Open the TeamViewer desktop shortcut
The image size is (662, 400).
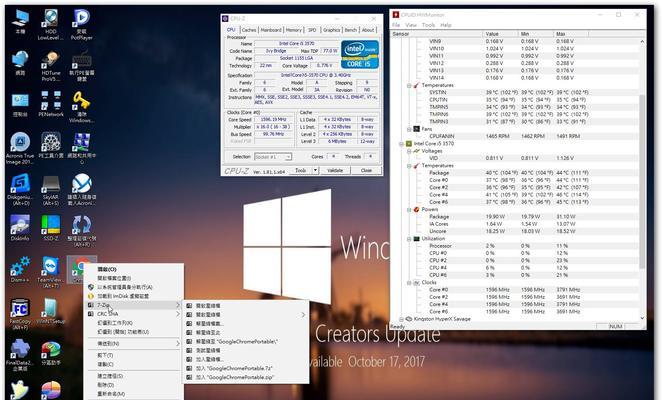click(x=51, y=272)
